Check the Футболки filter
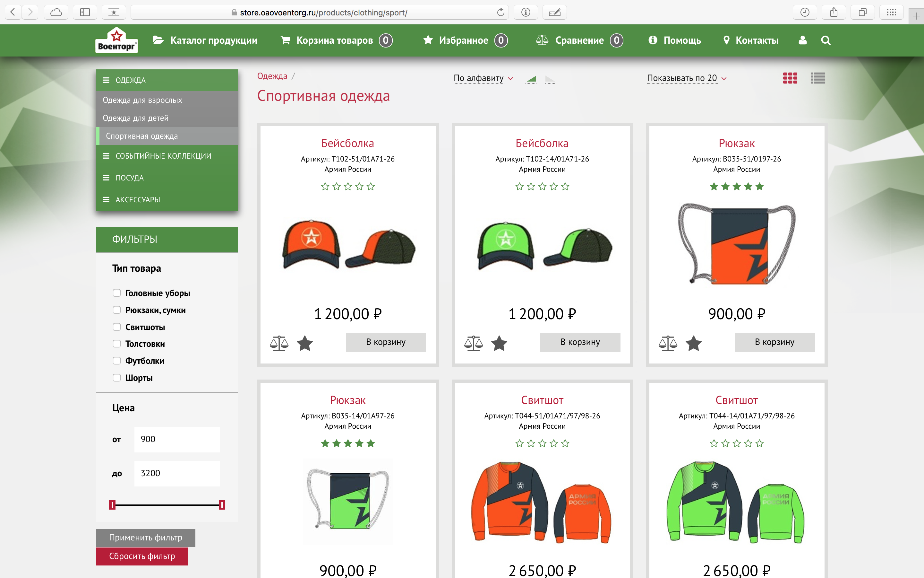 tap(117, 361)
